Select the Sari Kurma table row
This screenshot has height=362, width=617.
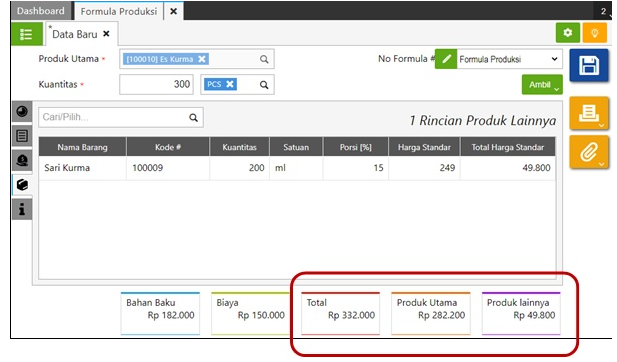(x=297, y=168)
